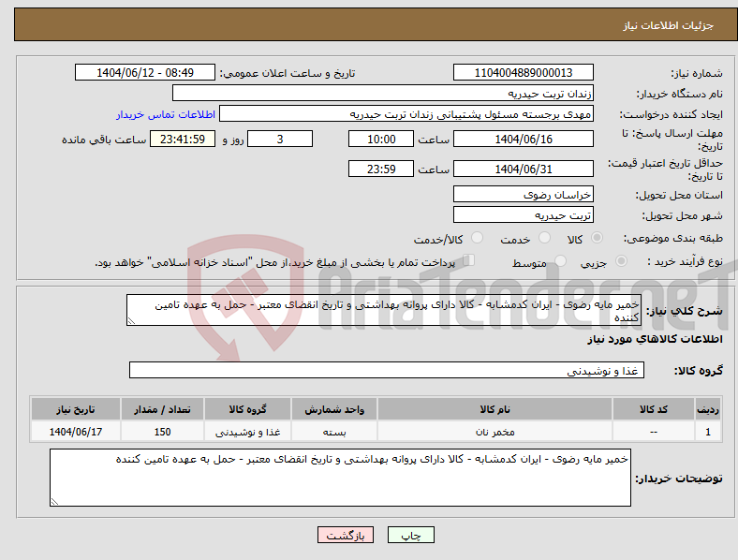The image size is (738, 560).
Task: Click the resize handle of buyer notes textarea
Action: click(54, 502)
